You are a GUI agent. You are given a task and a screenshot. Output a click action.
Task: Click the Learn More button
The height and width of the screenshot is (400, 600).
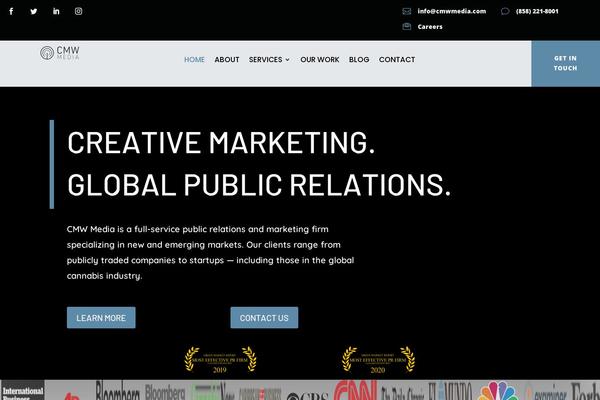coord(101,318)
